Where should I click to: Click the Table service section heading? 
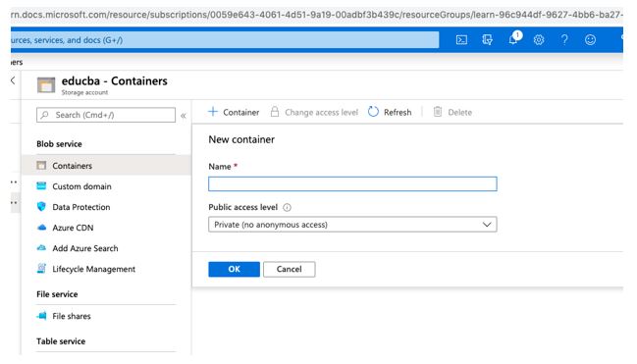(61, 341)
